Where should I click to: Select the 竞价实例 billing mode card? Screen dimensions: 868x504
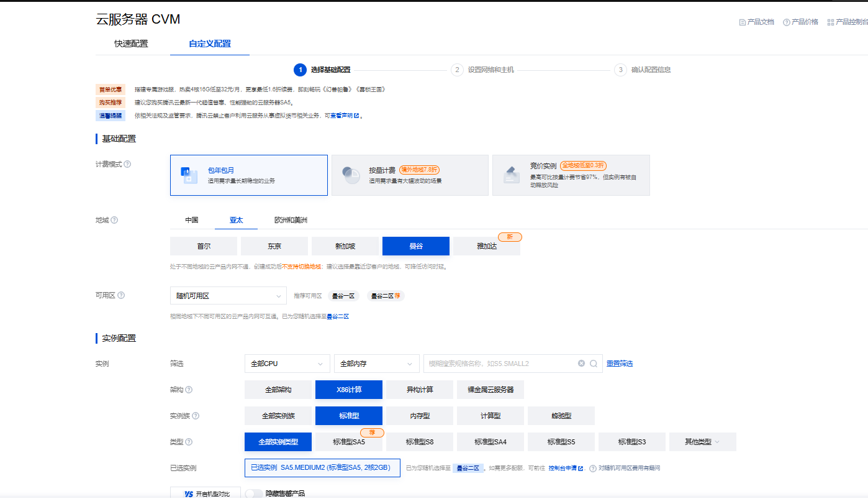571,175
